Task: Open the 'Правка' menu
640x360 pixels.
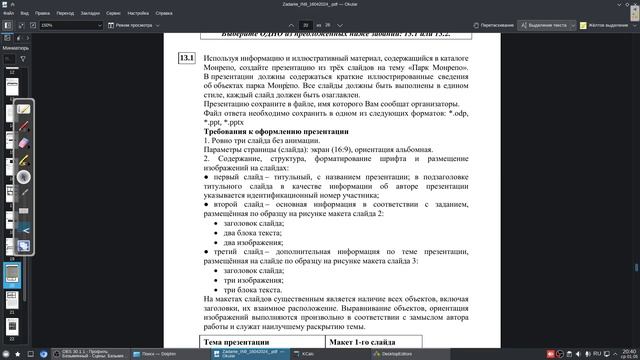Action: (42, 13)
